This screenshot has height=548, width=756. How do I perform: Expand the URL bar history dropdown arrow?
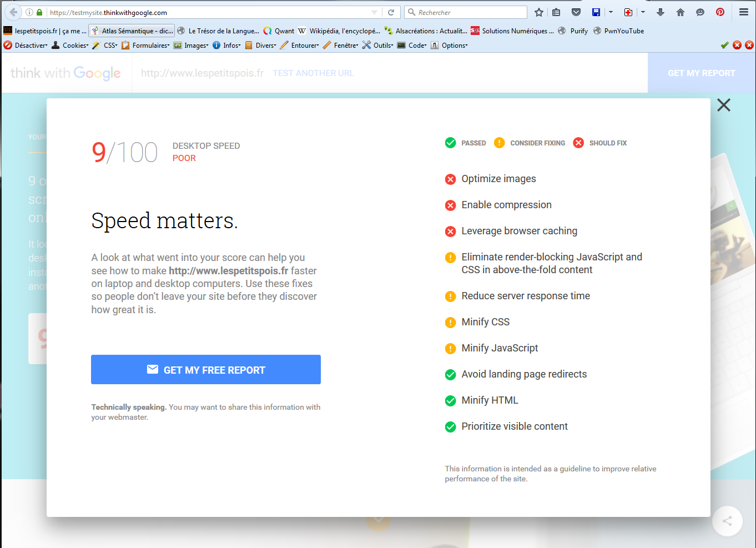click(x=374, y=12)
